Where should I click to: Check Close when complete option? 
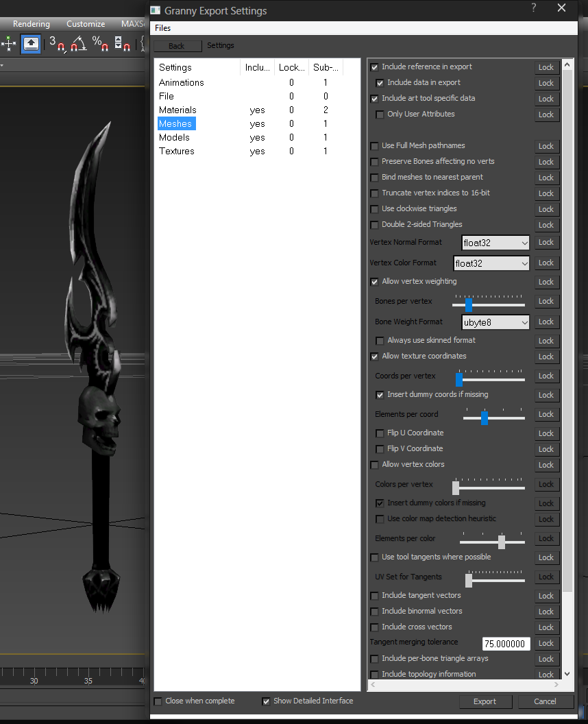click(158, 701)
